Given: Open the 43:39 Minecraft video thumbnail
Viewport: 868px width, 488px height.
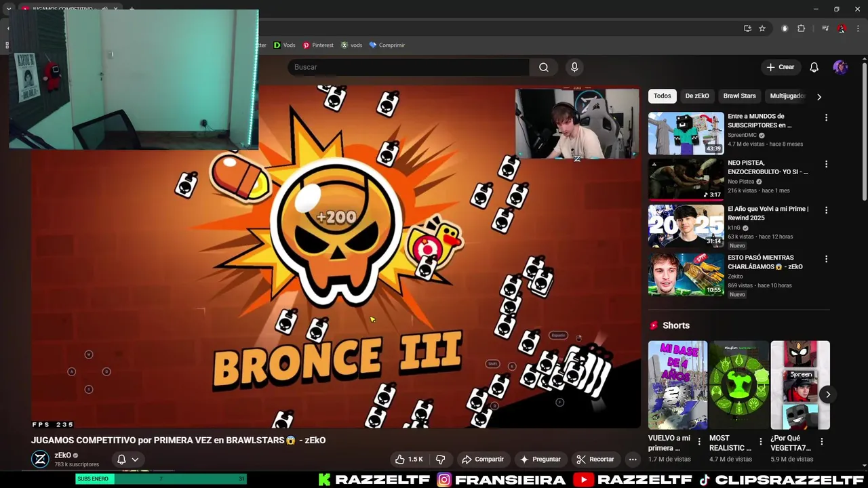Looking at the screenshot, I should (x=686, y=134).
